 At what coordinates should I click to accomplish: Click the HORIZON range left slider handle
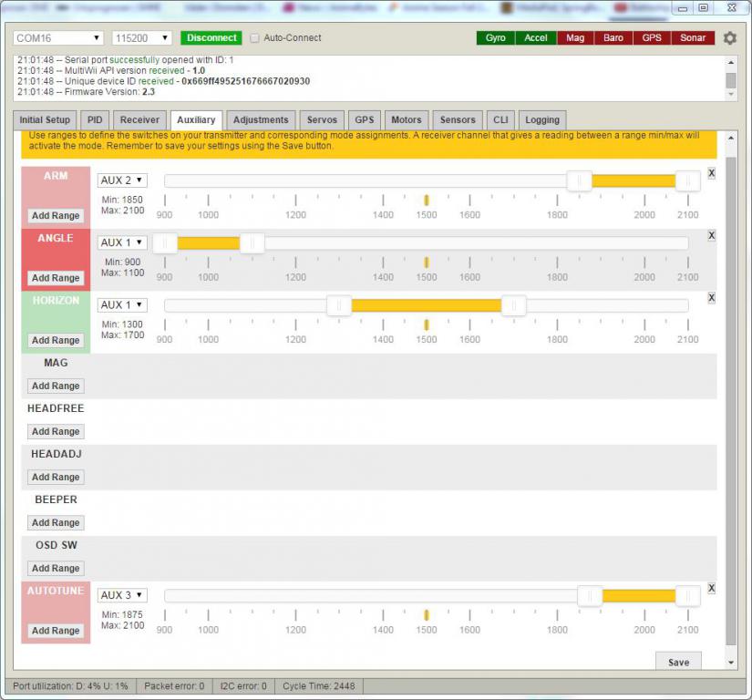[x=339, y=305]
